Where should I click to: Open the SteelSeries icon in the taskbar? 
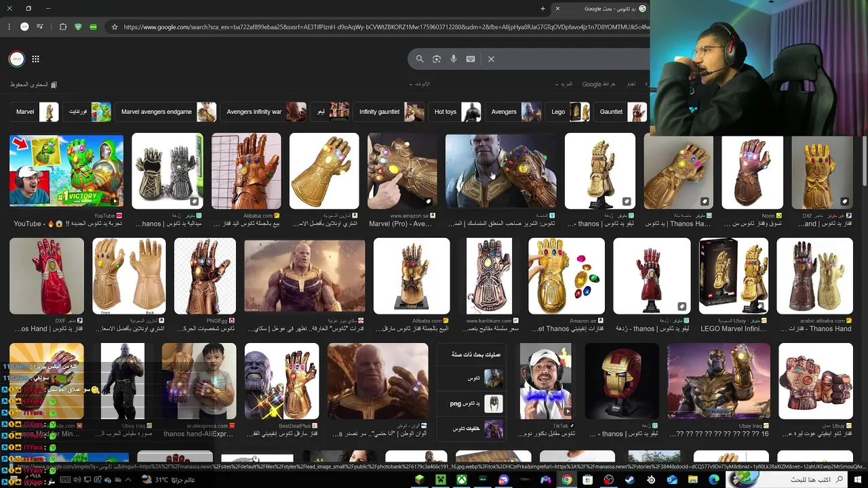coord(651,480)
